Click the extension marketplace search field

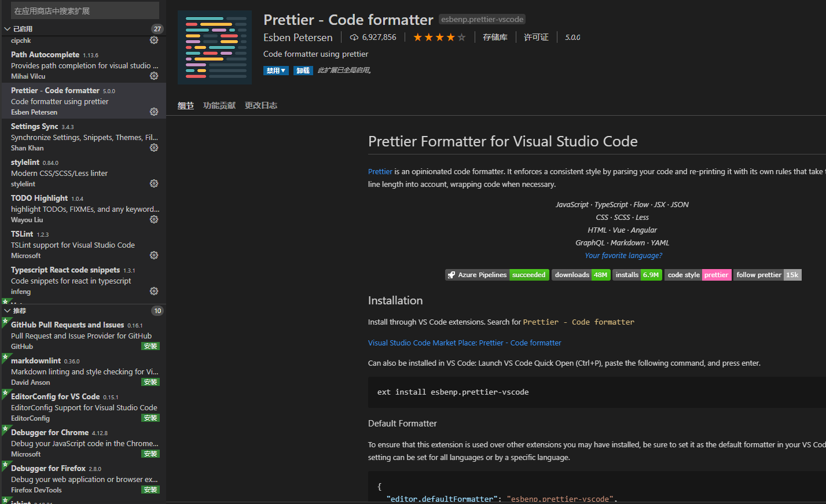coord(84,10)
